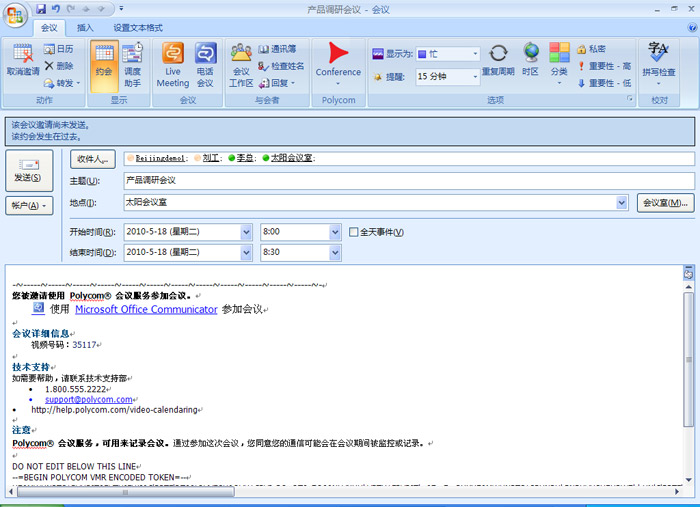Open the Show As (显示为) busy dropdown
This screenshot has width=700, height=507.
click(474, 54)
